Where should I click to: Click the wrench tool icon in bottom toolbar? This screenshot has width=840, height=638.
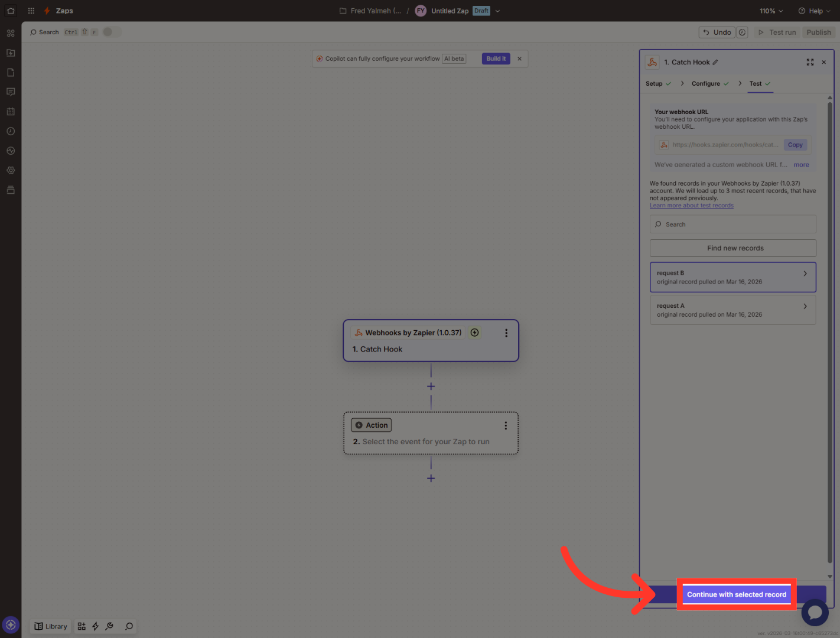coord(109,626)
